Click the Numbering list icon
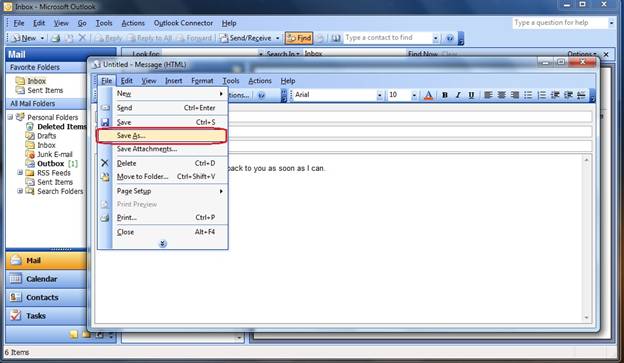 [541, 95]
